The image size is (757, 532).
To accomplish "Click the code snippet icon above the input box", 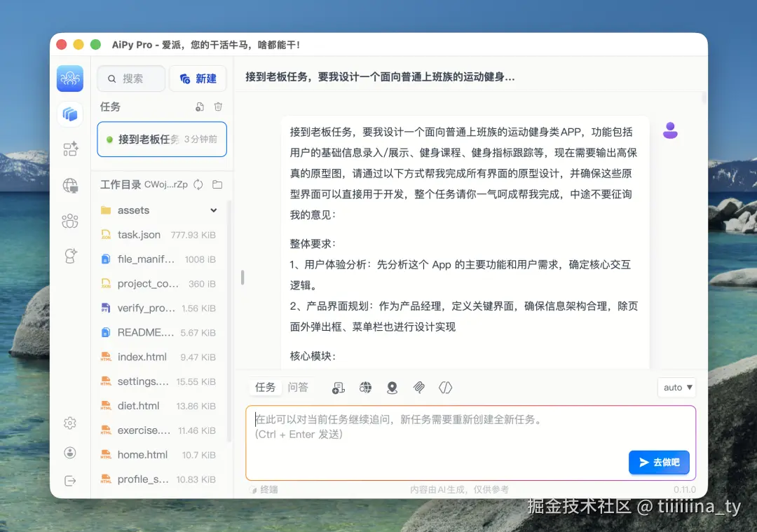I will coord(445,387).
